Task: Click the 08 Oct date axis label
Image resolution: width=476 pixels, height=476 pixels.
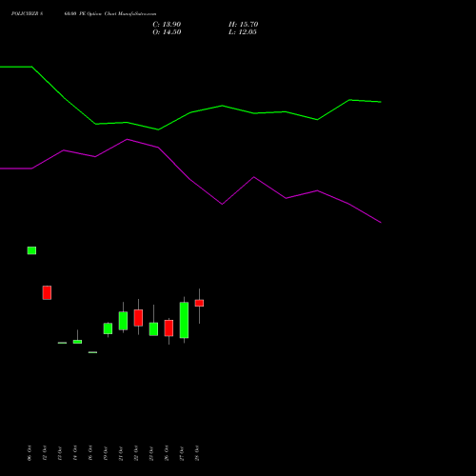Action: (x=30, y=453)
